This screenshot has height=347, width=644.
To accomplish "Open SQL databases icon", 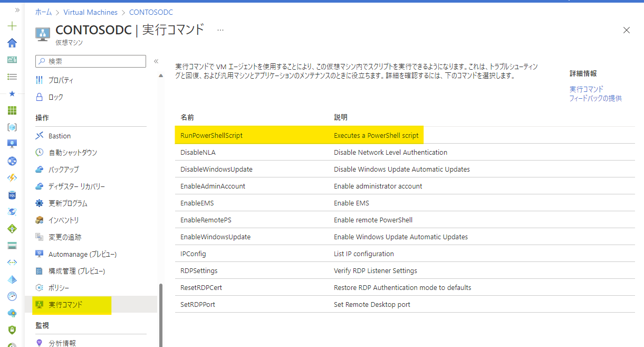I will coord(12,195).
